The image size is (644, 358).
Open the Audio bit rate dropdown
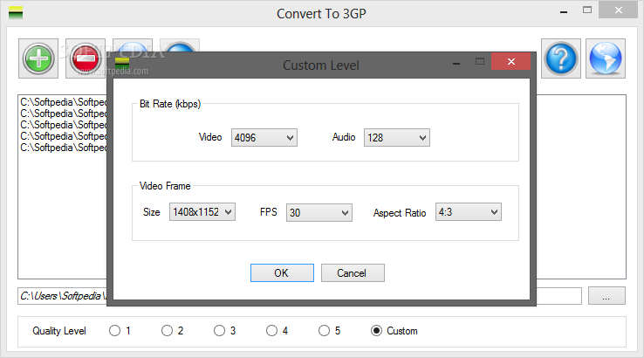(397, 138)
